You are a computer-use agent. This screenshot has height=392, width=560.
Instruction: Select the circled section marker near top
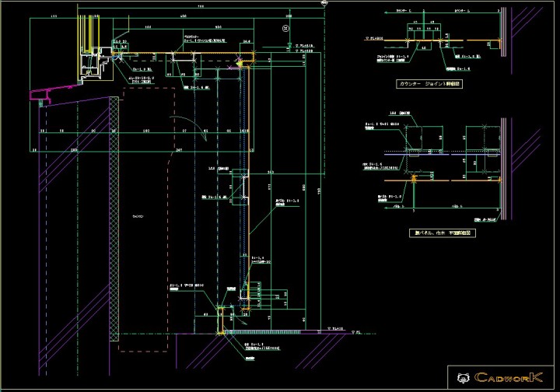point(285,28)
